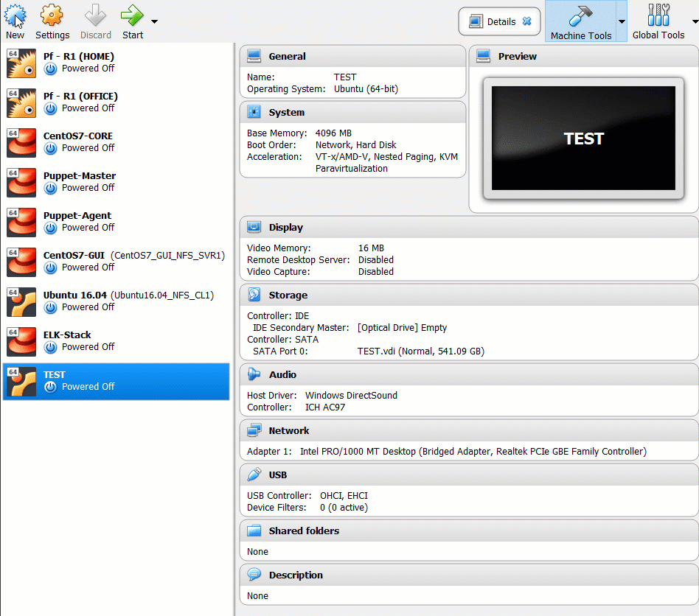This screenshot has width=699, height=616.
Task: Click the Puppet-Agent red hat icon
Action: point(21,223)
